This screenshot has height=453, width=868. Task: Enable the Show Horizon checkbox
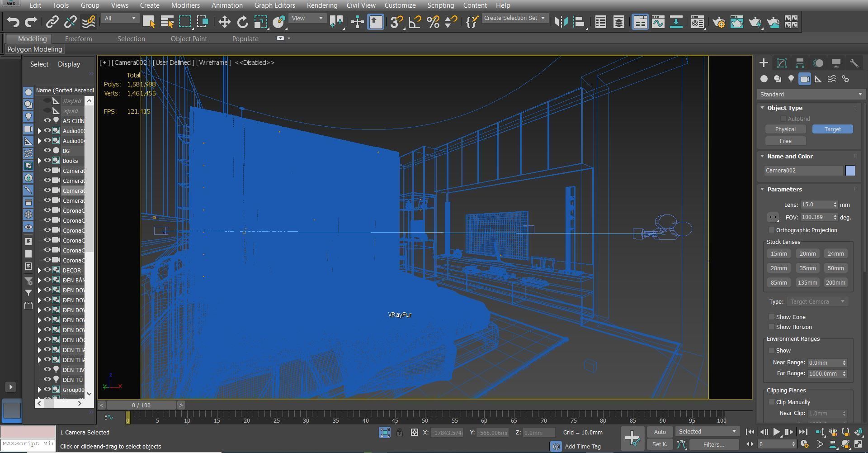(x=772, y=327)
